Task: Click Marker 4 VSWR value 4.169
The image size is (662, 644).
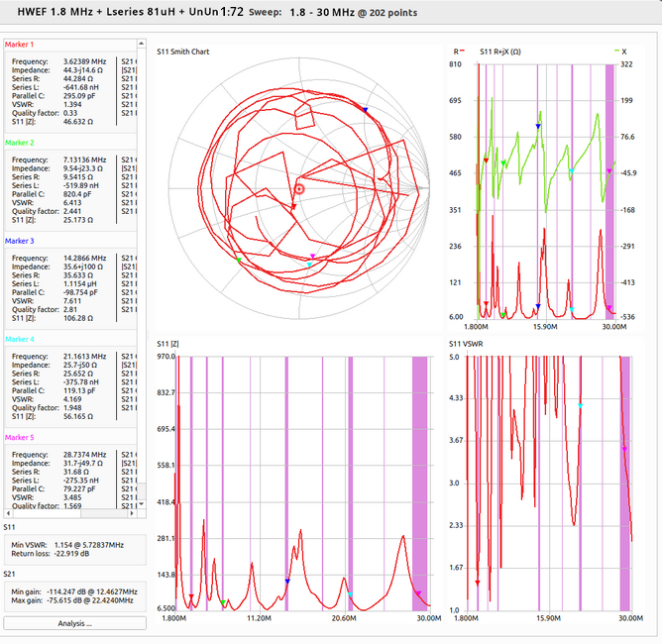Action: coord(72,399)
